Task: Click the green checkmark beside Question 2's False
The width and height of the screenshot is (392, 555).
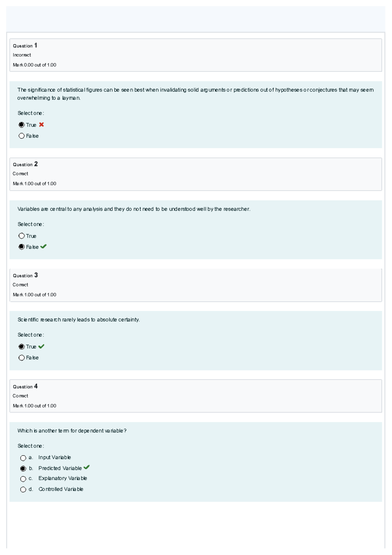Action: (43, 246)
